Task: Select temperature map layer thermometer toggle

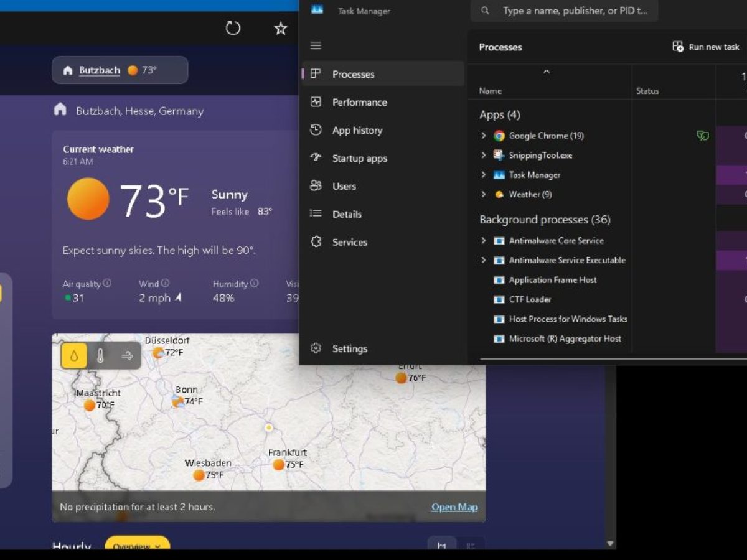Action: pyautogui.click(x=100, y=356)
